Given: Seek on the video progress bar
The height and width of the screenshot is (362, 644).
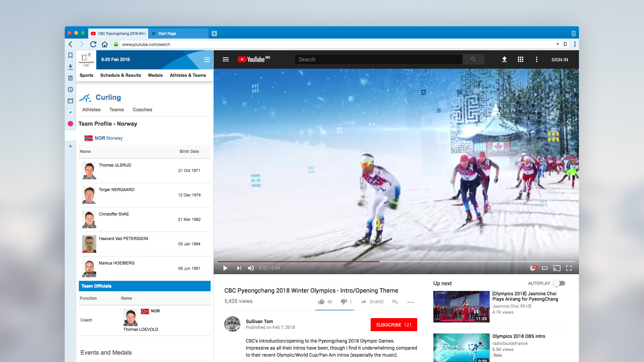Looking at the screenshot, I should [x=396, y=261].
